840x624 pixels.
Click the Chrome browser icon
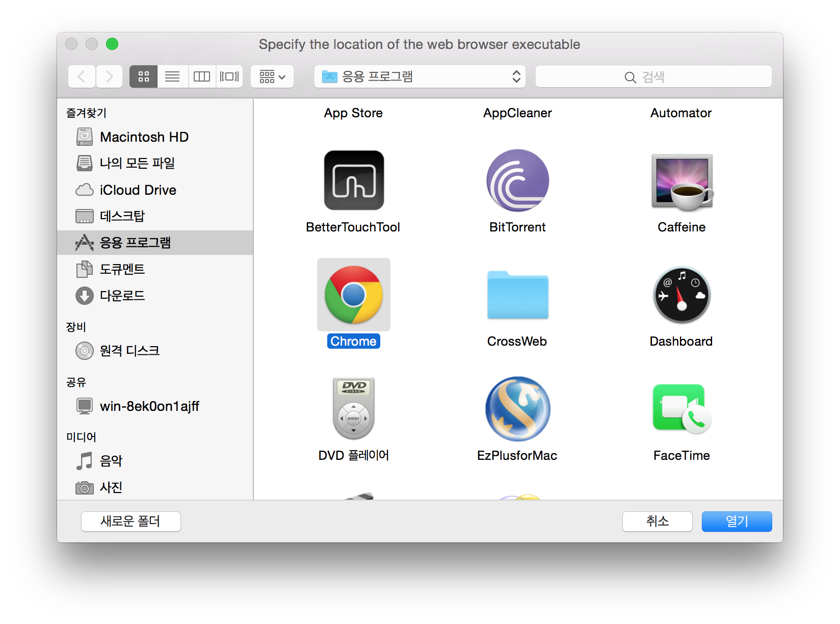coord(354,295)
